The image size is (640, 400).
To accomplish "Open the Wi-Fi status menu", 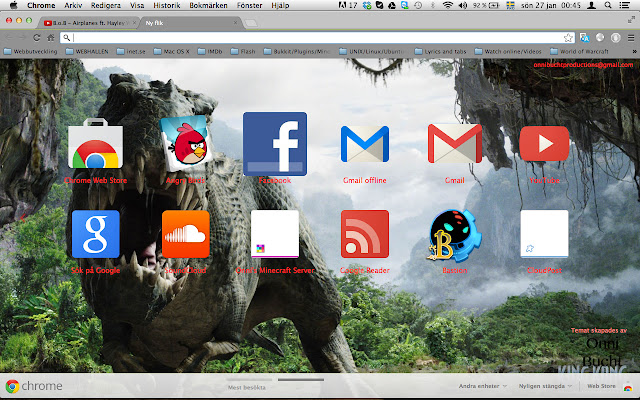I will click(448, 5).
